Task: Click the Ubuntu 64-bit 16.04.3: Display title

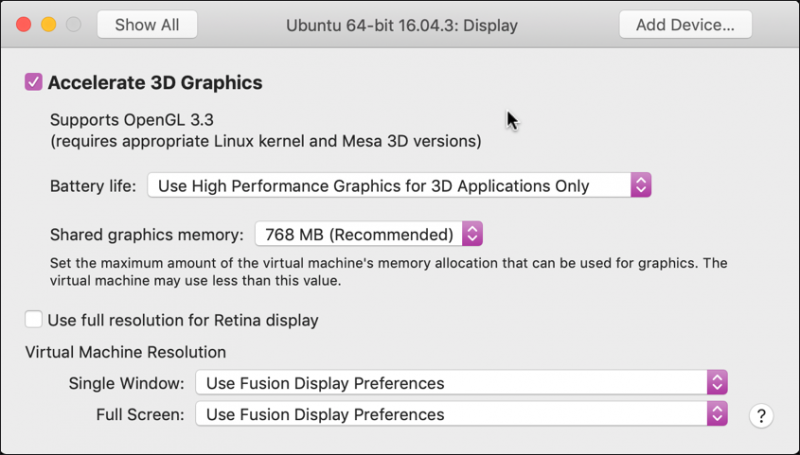Action: 402,24
